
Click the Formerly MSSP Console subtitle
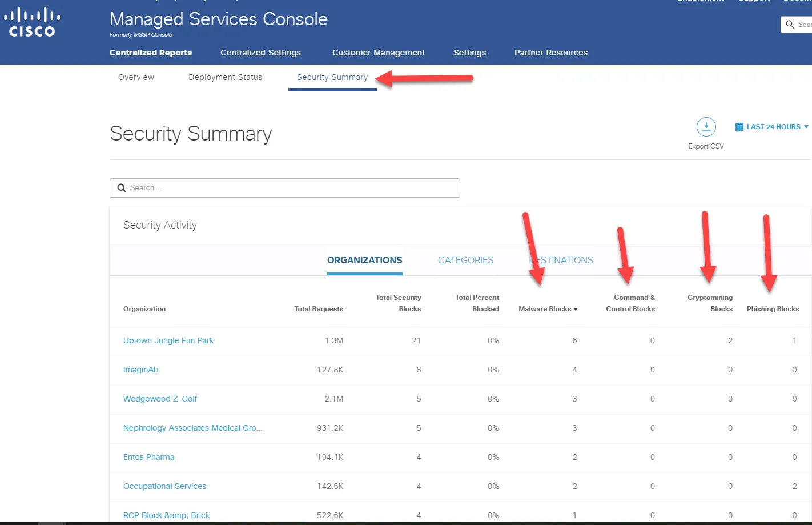point(141,35)
